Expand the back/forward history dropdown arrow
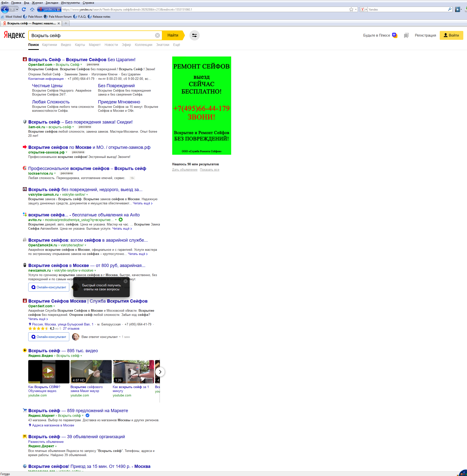467x476 pixels. pyautogui.click(x=17, y=10)
